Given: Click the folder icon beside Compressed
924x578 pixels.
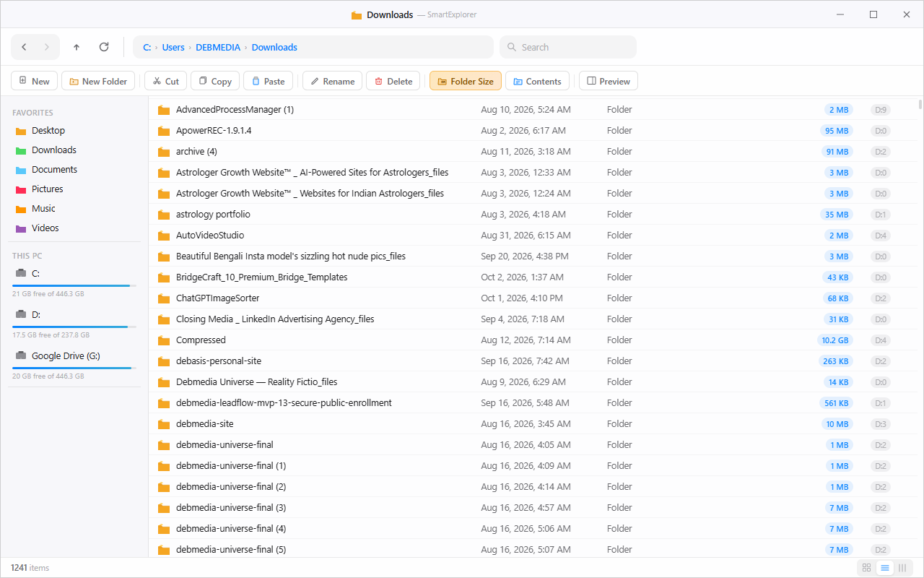Looking at the screenshot, I should pos(163,340).
